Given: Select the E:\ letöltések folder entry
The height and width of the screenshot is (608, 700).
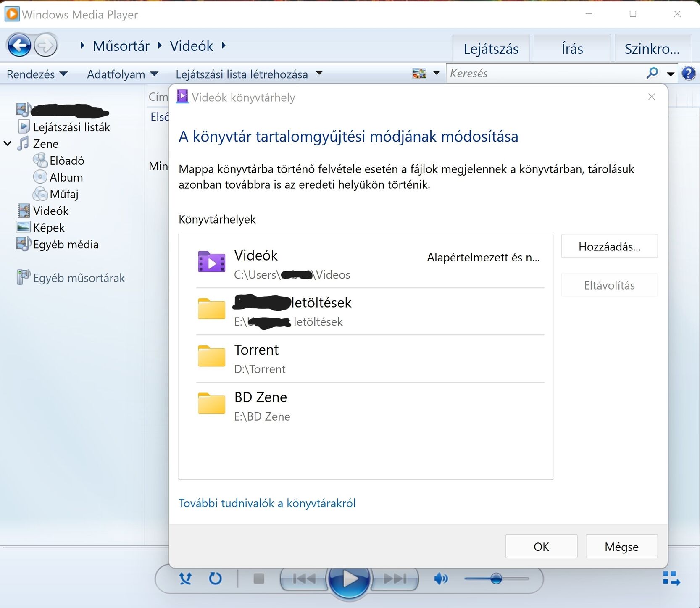Looking at the screenshot, I should point(370,312).
